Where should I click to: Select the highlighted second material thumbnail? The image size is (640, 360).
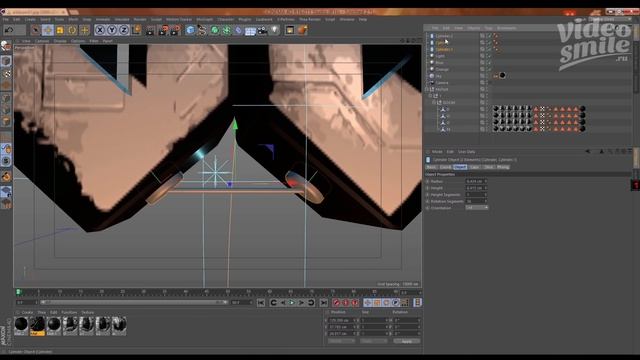pos(38,325)
